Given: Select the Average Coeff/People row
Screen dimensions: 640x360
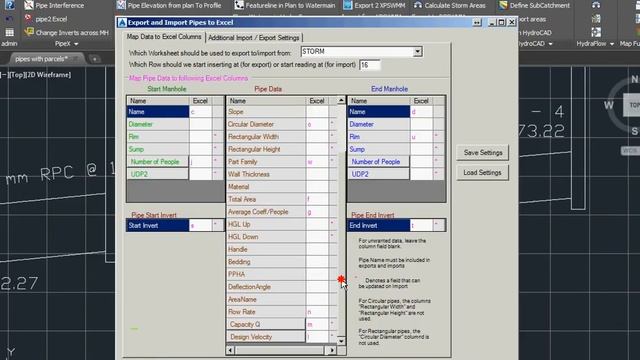Looking at the screenshot, I should (266, 212).
